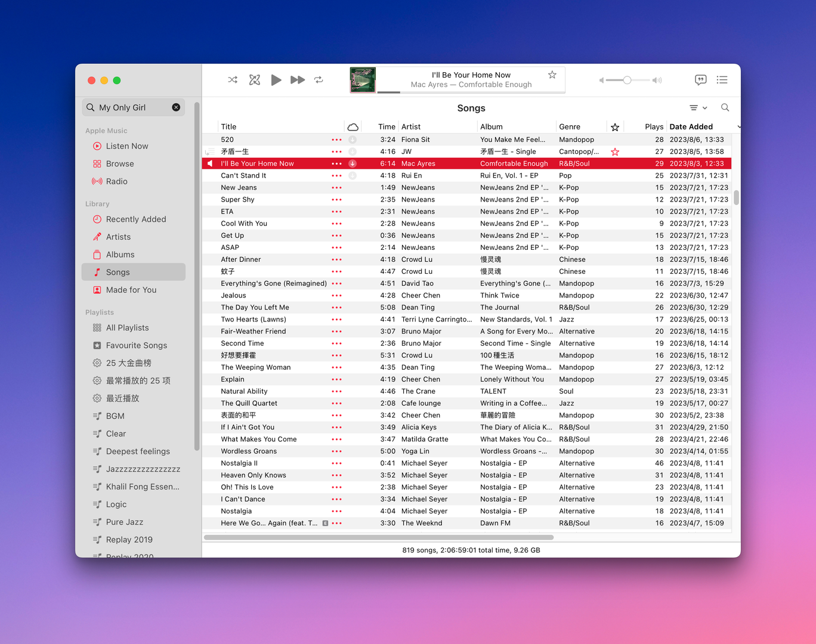This screenshot has height=644, width=816.
Task: Open the Radio section
Action: 116,181
